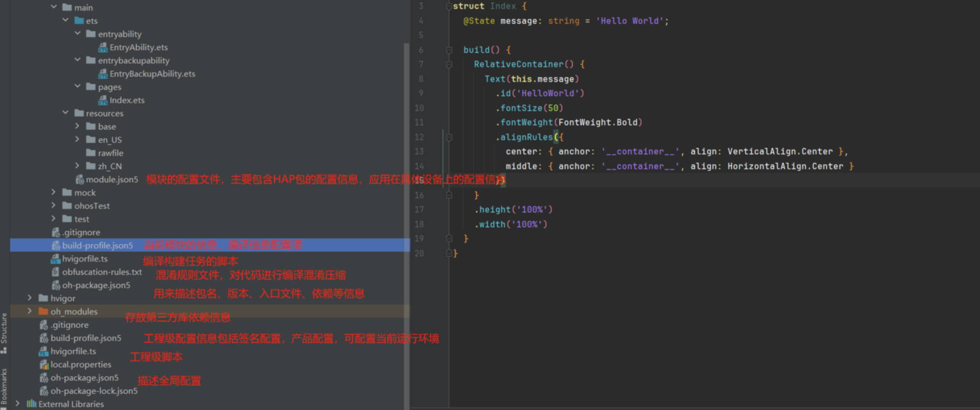
Task: Click the orange oh_modules folder icon
Action: 43,311
